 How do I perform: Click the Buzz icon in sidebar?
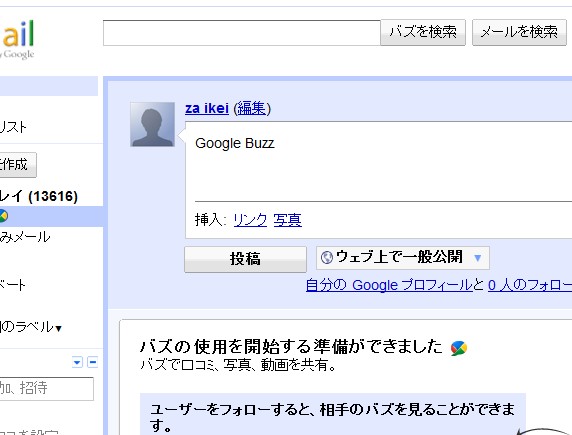(3, 216)
